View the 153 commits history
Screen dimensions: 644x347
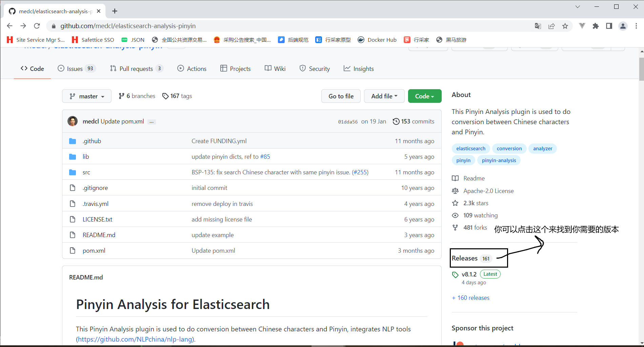[414, 121]
